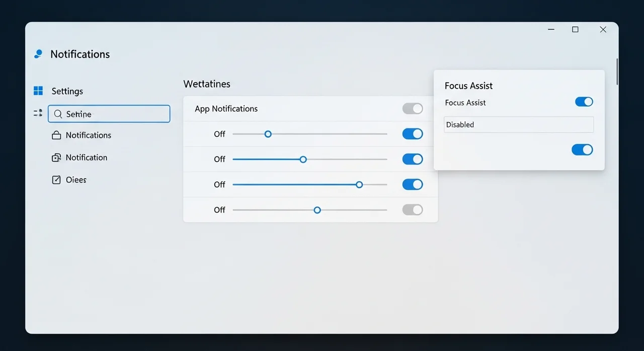The width and height of the screenshot is (644, 351).
Task: Enable the last slider row's gray switch
Action: pyautogui.click(x=412, y=210)
